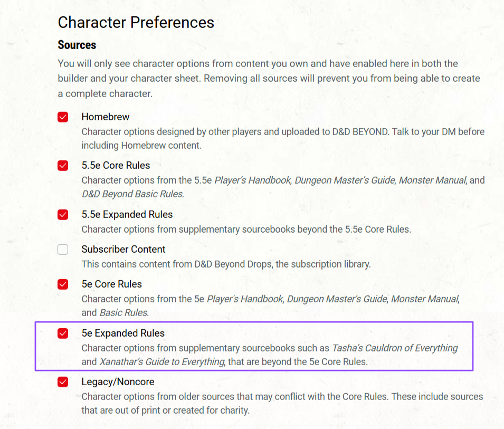Toggle the 5.5e Expanded Rules checkbox
The width and height of the screenshot is (504, 429).
[63, 214]
